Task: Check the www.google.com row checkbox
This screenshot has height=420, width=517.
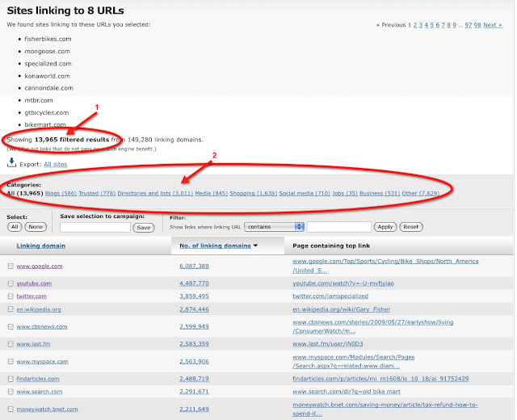Action: (x=11, y=266)
